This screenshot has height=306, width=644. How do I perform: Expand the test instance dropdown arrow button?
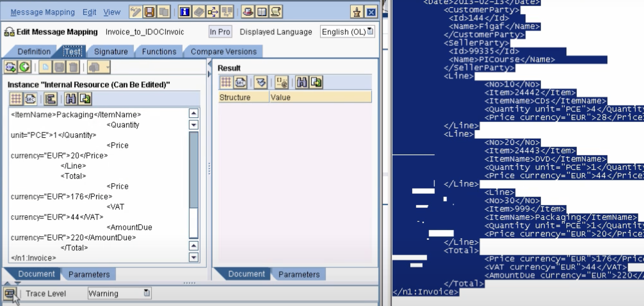click(107, 67)
